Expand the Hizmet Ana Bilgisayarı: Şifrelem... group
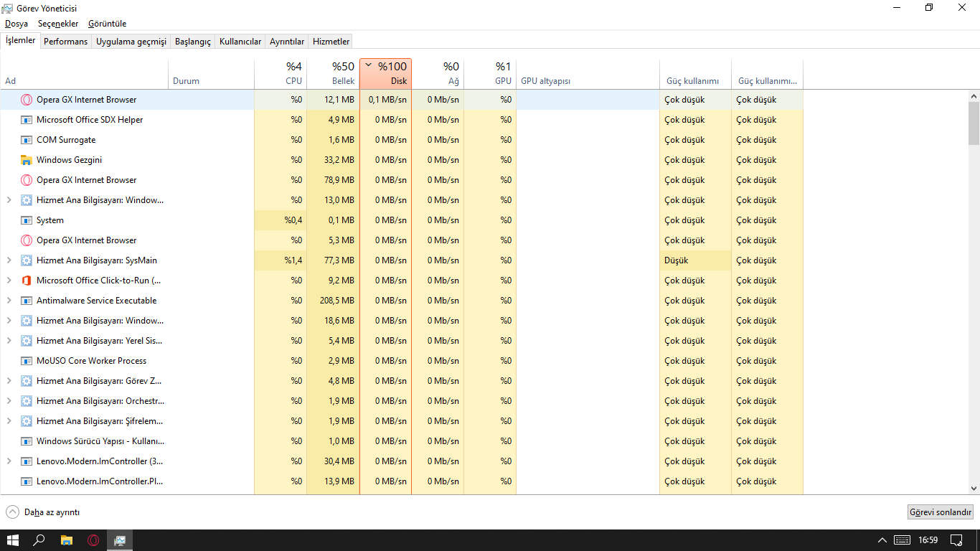Viewport: 980px width, 551px height. (9, 421)
